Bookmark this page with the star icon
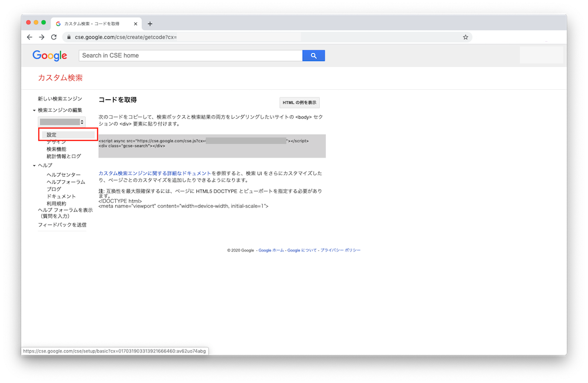 [x=465, y=37]
